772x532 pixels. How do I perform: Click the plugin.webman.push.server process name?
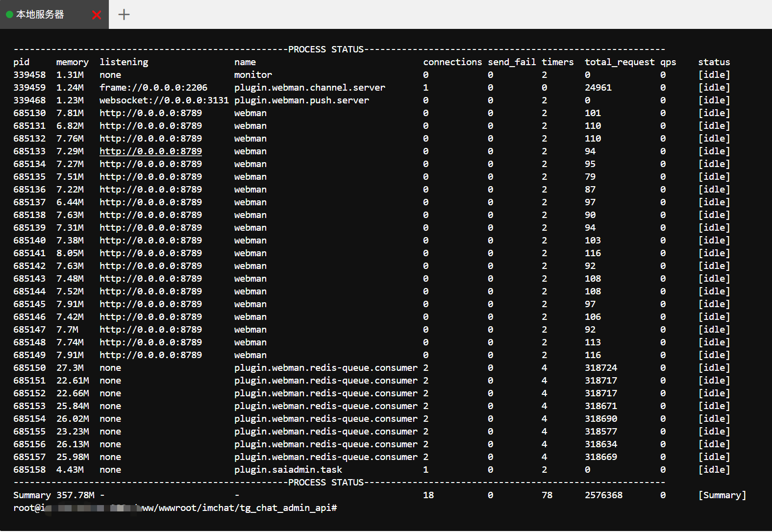tap(301, 100)
